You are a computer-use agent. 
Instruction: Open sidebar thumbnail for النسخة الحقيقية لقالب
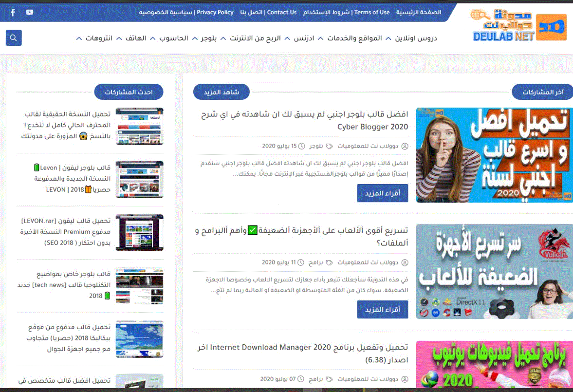click(x=140, y=126)
